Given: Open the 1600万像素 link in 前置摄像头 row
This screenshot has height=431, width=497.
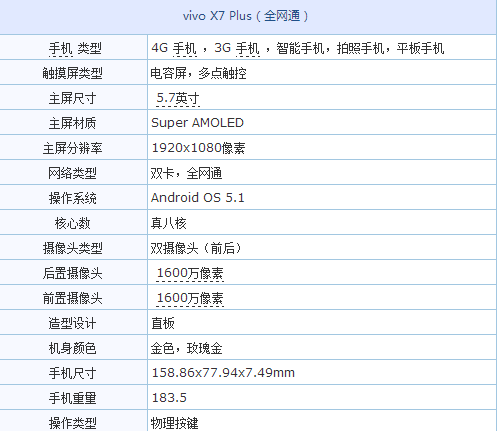Looking at the screenshot, I should 190,298.
